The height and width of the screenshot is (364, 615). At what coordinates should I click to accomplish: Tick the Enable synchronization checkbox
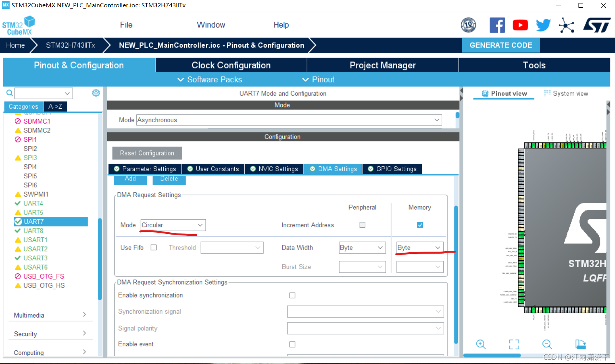(x=292, y=295)
